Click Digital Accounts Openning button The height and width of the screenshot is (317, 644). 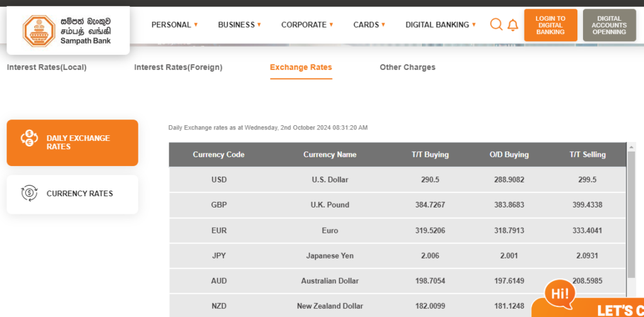[609, 25]
